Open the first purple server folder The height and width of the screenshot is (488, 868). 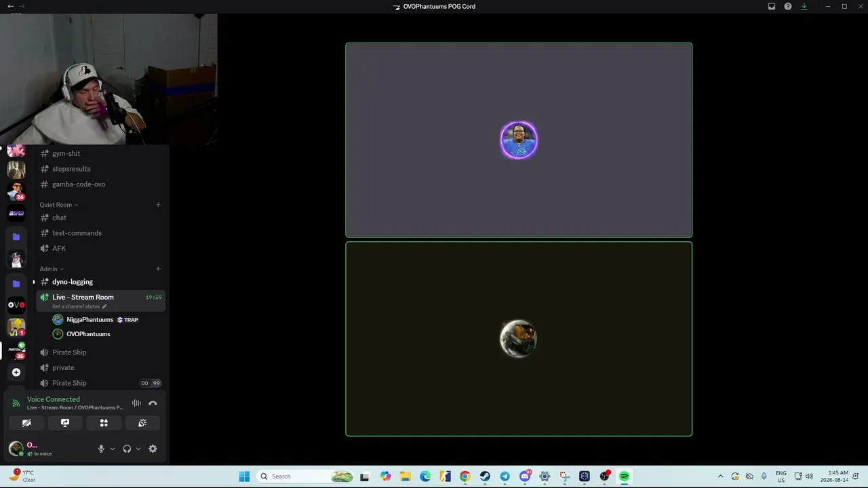(x=16, y=237)
